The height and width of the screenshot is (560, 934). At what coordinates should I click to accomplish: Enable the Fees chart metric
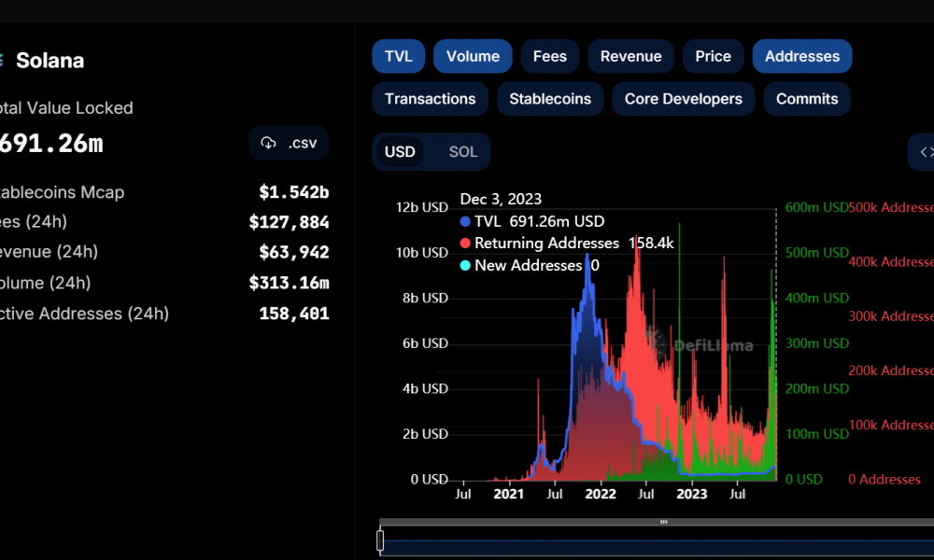click(550, 57)
